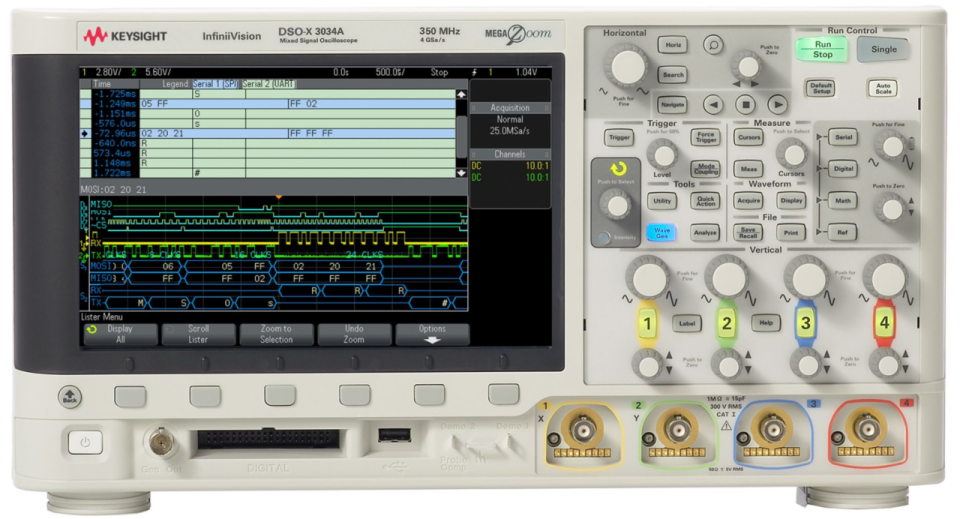960x519 pixels.
Task: Push the Trigger key
Action: (x=619, y=137)
